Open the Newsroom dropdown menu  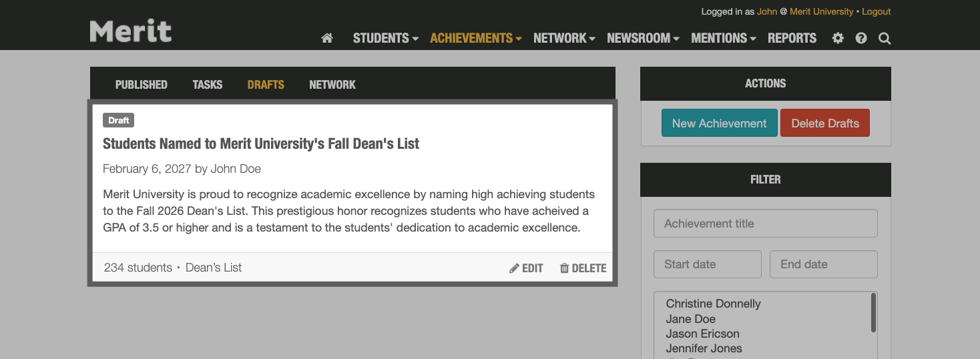click(642, 39)
